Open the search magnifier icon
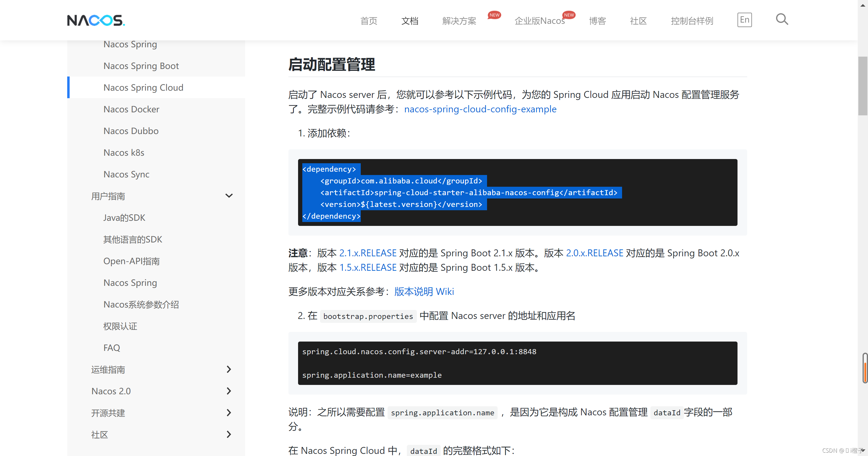Viewport: 868px width, 456px height. (x=782, y=20)
